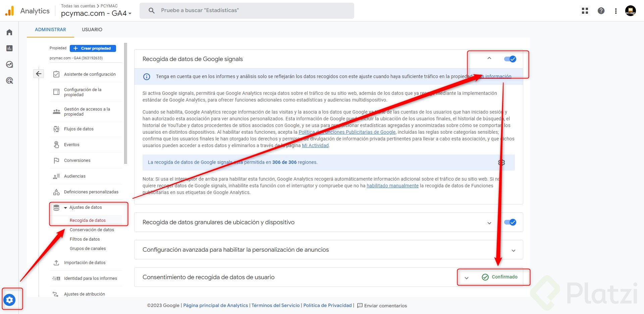Click the Ajustes de atribución label
644x314 pixels.
click(85, 294)
